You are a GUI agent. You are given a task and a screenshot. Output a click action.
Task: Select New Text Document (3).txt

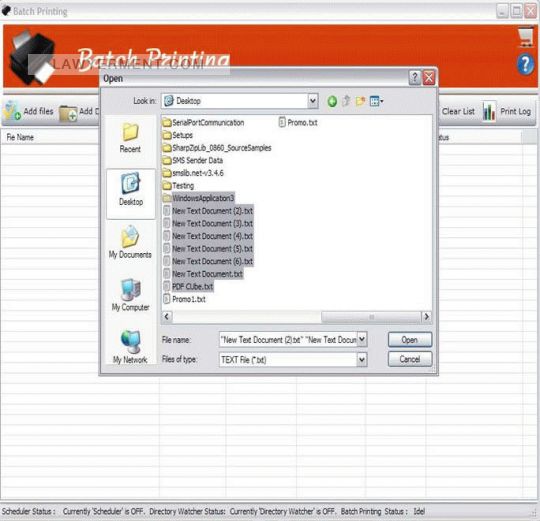point(208,223)
